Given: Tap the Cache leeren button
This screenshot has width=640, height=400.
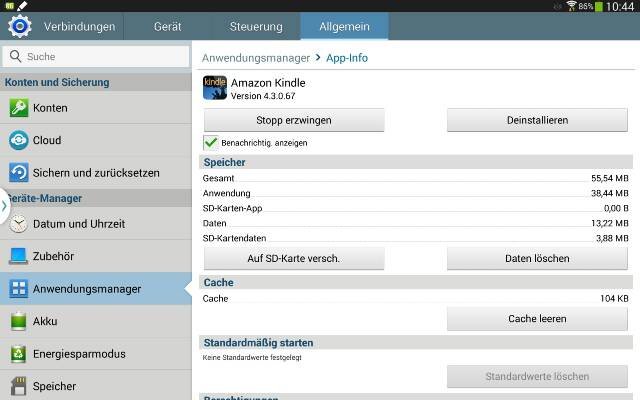Looking at the screenshot, I should click(x=537, y=318).
